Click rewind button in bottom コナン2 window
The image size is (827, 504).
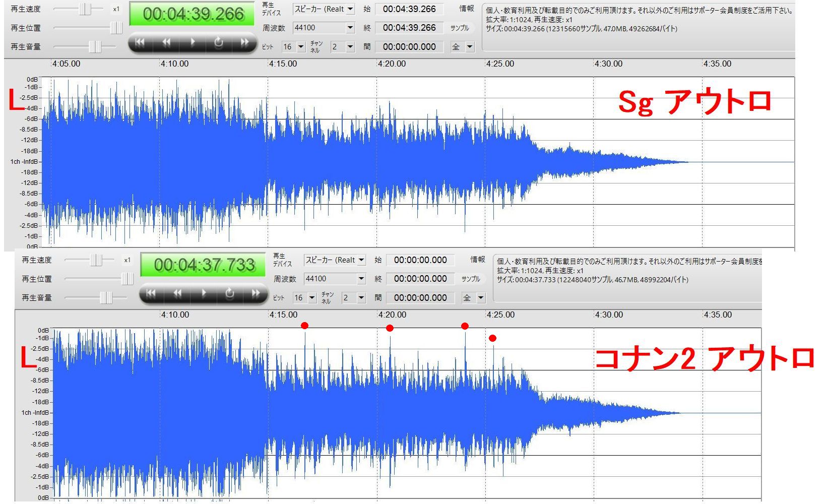tap(177, 293)
